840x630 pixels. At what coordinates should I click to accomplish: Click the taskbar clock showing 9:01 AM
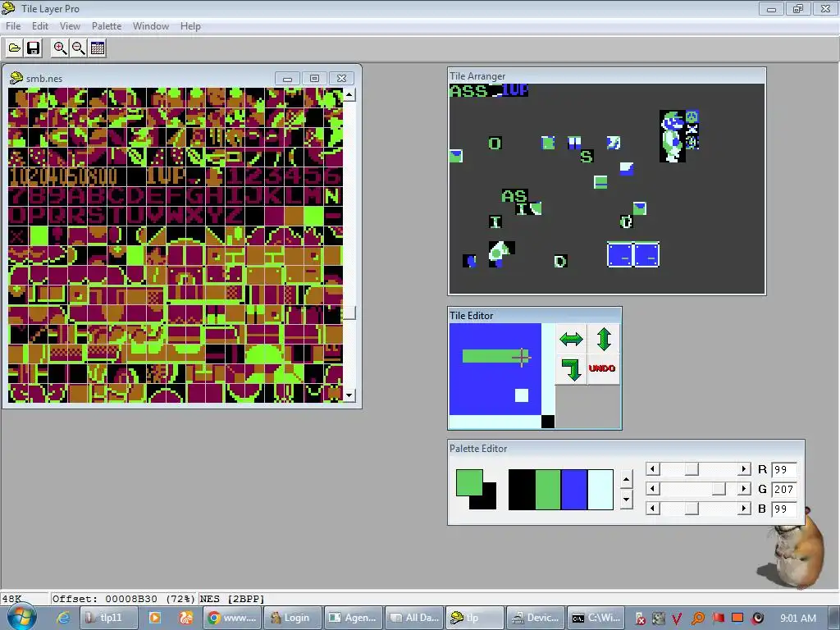click(797, 619)
